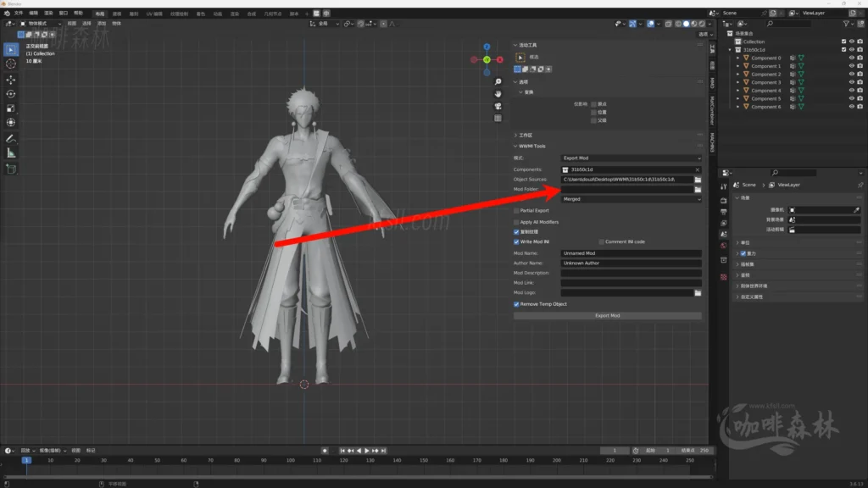Open the 文件 (File) menu
This screenshot has width=868, height=488.
pos(19,14)
